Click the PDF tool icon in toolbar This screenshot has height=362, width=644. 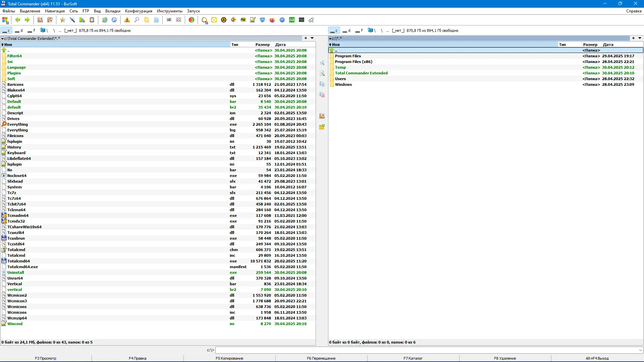click(x=243, y=20)
